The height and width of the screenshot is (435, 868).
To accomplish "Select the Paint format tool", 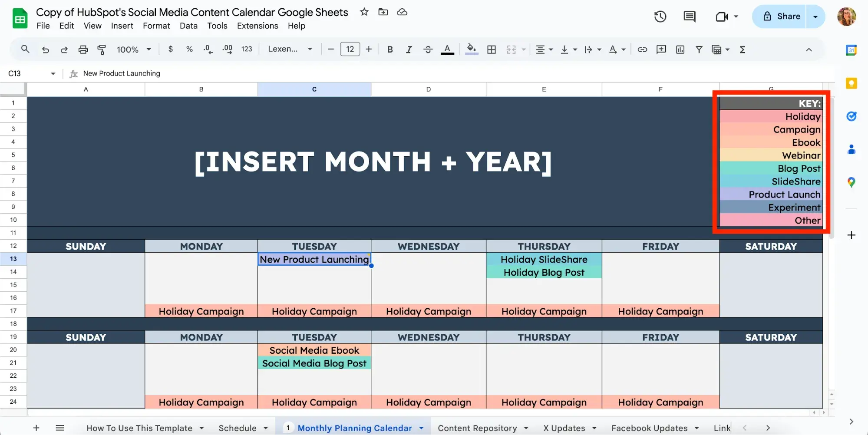I will coord(102,49).
